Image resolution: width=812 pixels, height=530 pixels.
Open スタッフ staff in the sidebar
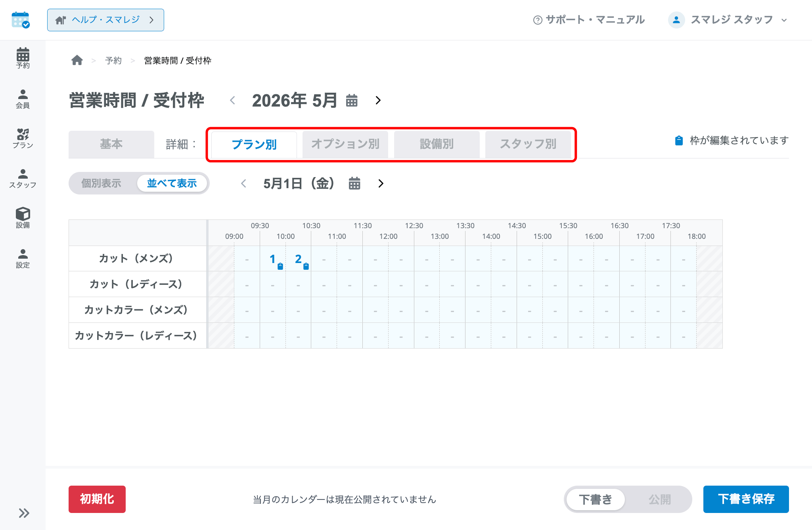click(23, 179)
